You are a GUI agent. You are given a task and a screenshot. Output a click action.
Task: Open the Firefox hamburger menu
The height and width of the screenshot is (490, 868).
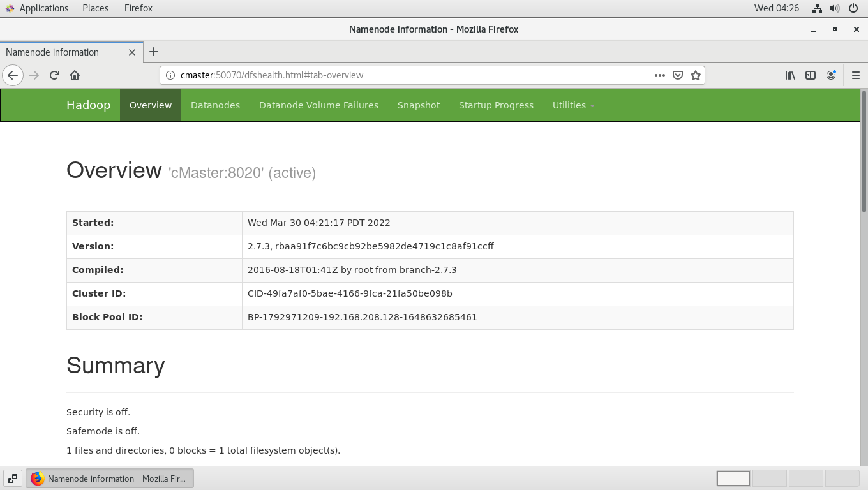tap(856, 75)
